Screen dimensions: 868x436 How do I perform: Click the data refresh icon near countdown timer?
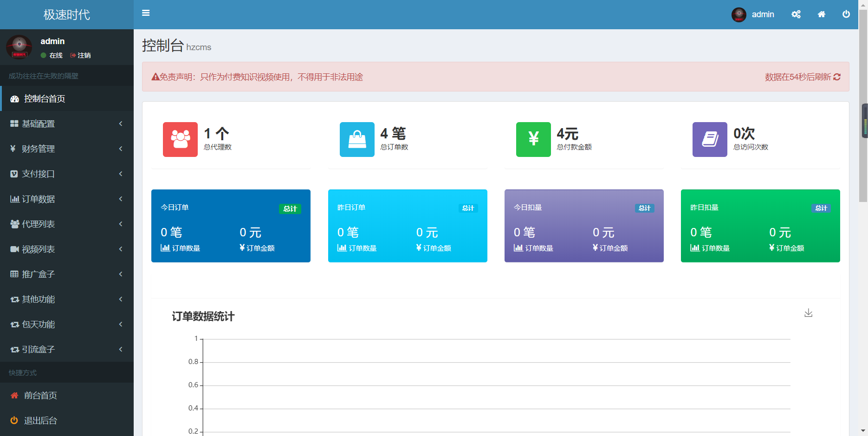tap(836, 77)
